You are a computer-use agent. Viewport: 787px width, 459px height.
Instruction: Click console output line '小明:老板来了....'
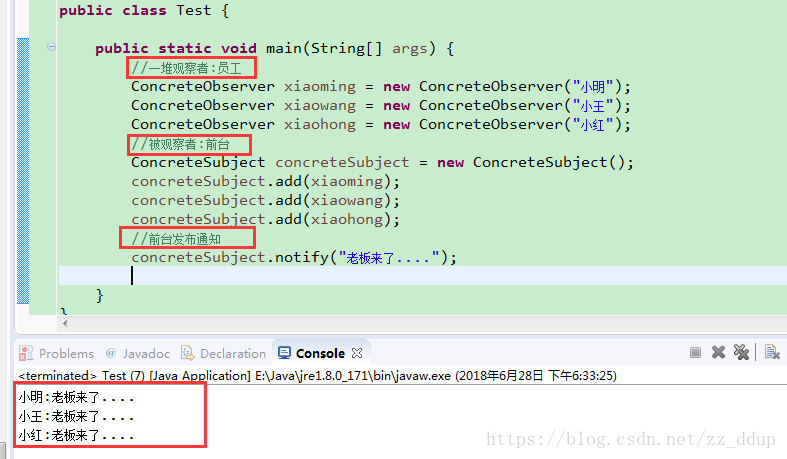click(x=76, y=398)
